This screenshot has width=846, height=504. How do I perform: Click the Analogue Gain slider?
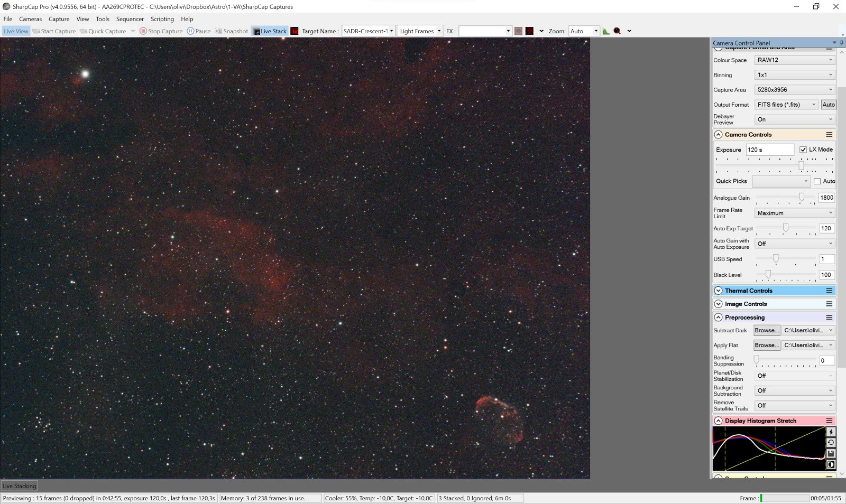point(786,198)
